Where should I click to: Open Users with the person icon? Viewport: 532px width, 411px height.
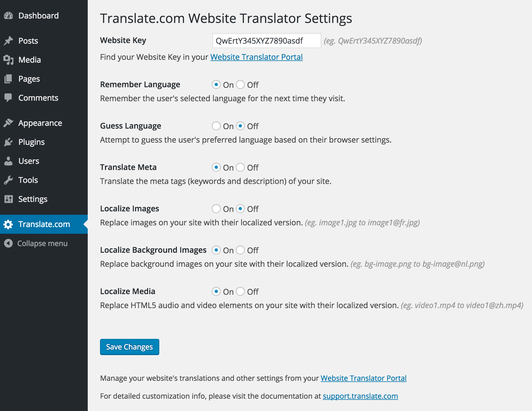(9, 161)
